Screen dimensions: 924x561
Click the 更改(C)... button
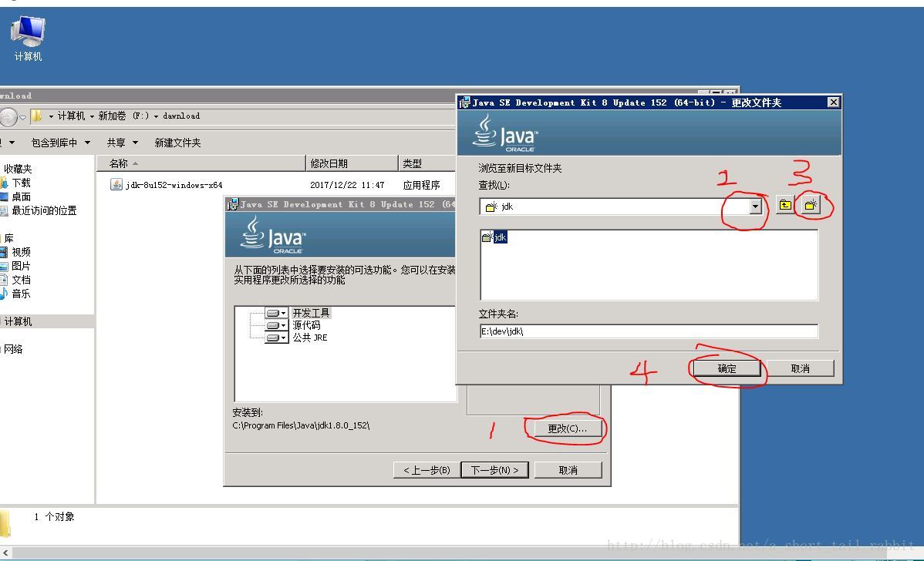pos(567,428)
